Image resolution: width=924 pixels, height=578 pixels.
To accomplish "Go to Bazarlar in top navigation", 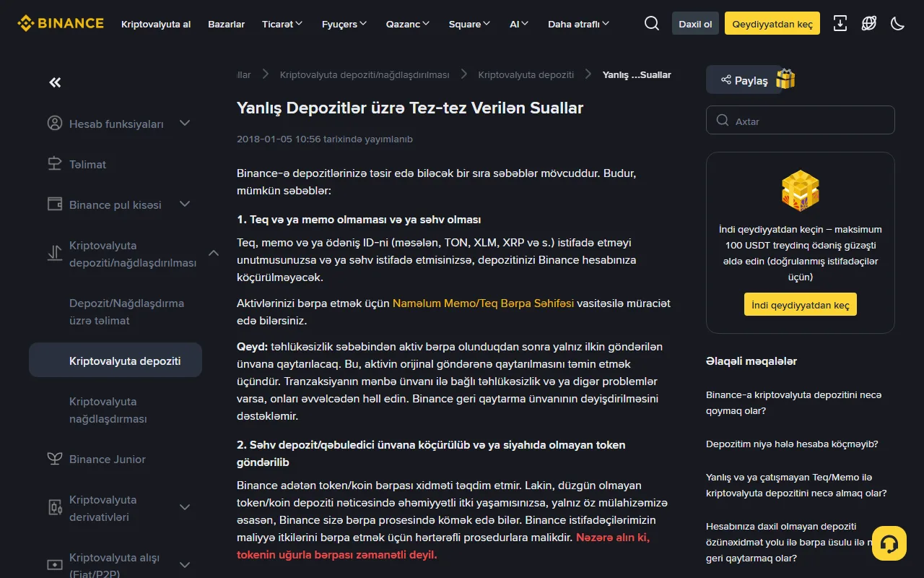I will click(227, 24).
